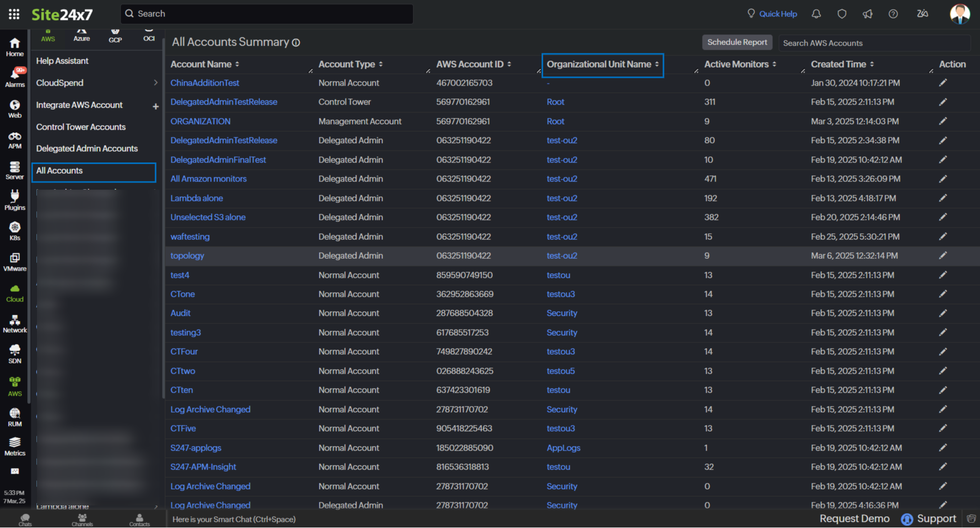Click edit pencil for ChinaAdditionTest row
The image size is (980, 528).
click(943, 83)
